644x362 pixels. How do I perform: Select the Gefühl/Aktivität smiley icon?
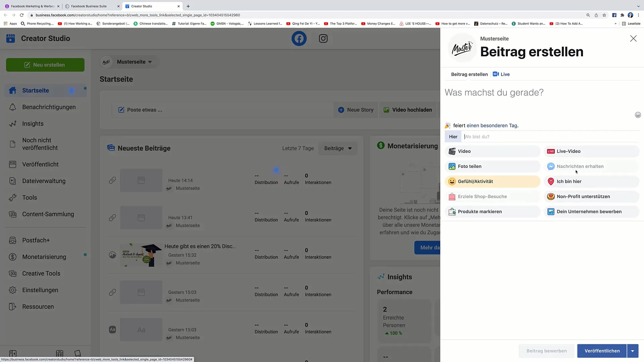pos(452,181)
